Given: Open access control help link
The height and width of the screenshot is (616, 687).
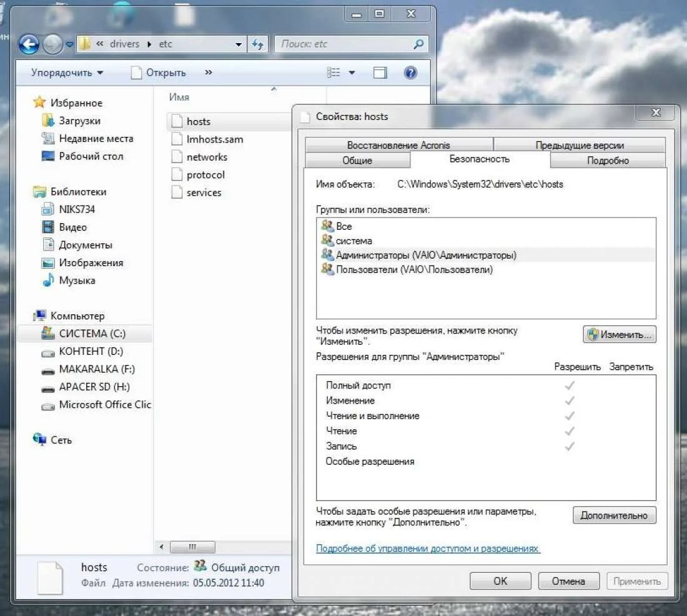Looking at the screenshot, I should pos(428,549).
